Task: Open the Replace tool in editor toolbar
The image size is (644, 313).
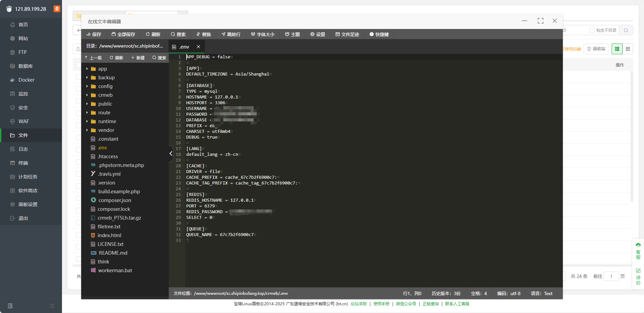Action: [203, 34]
